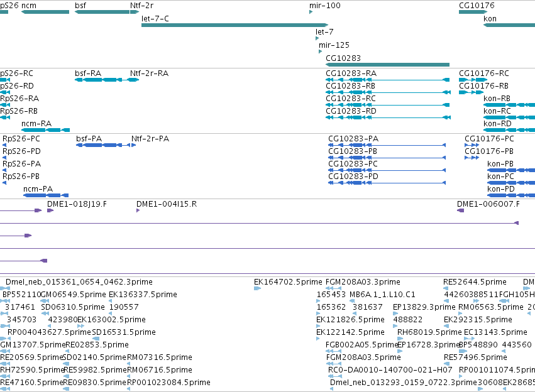
Task: Click the SD06310.5prime EST label
Action: click(x=73, y=307)
